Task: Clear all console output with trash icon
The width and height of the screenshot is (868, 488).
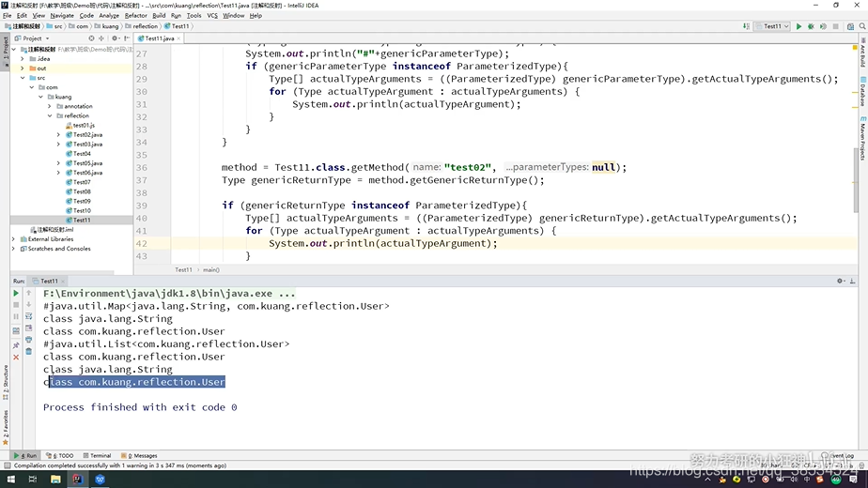Action: coord(29,351)
